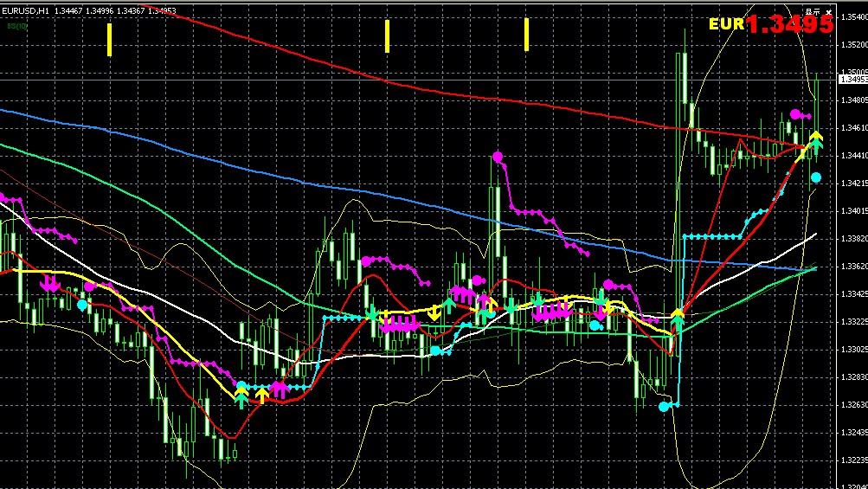Click the 1.32435 price scale value
Image resolution: width=868 pixels, height=489 pixels.
point(854,432)
